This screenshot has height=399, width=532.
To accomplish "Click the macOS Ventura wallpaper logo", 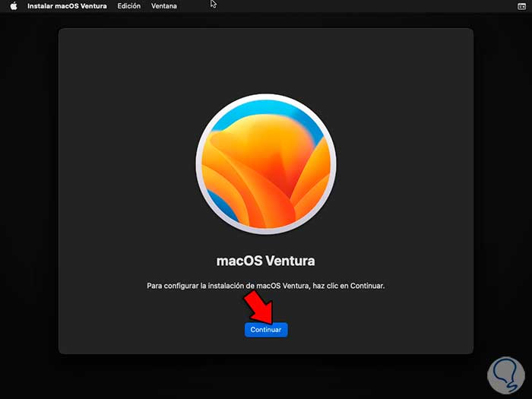I will pos(266,164).
